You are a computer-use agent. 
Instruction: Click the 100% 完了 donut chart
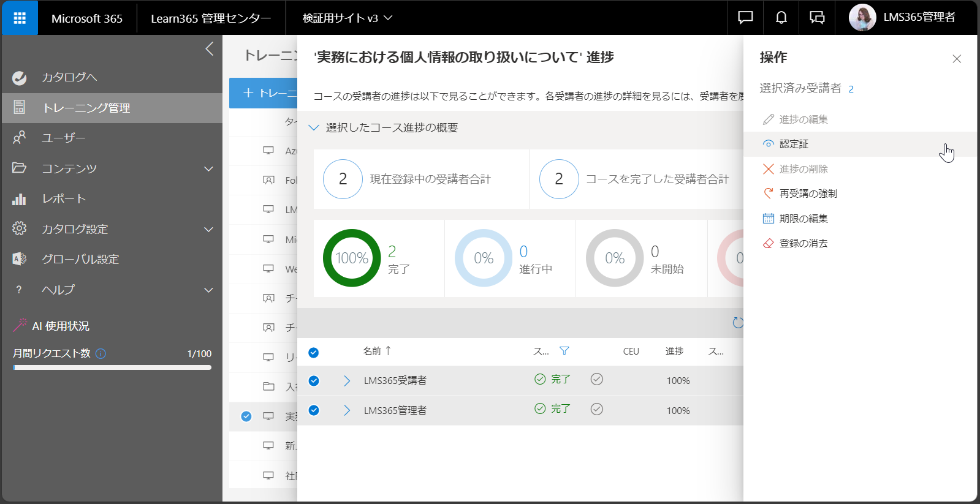pos(352,258)
